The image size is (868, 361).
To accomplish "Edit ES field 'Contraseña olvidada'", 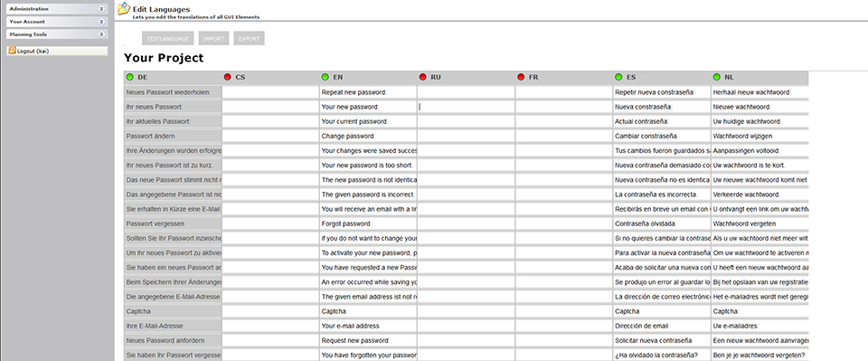I will [x=662, y=223].
